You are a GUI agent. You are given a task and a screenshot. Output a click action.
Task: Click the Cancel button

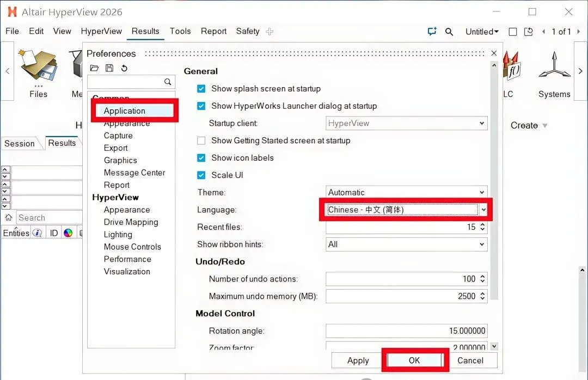[470, 360]
